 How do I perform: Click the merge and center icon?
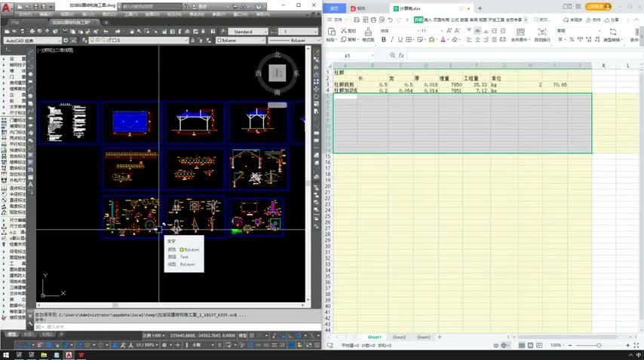pos(519,33)
